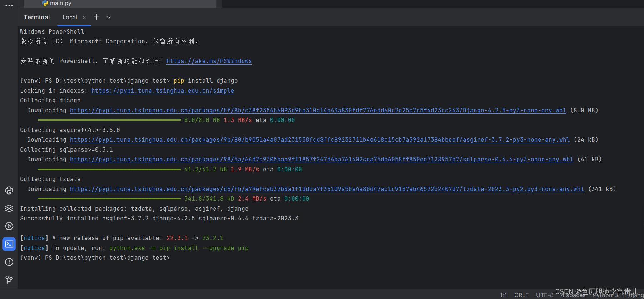Select the Terminal tool window icon

pos(9,244)
